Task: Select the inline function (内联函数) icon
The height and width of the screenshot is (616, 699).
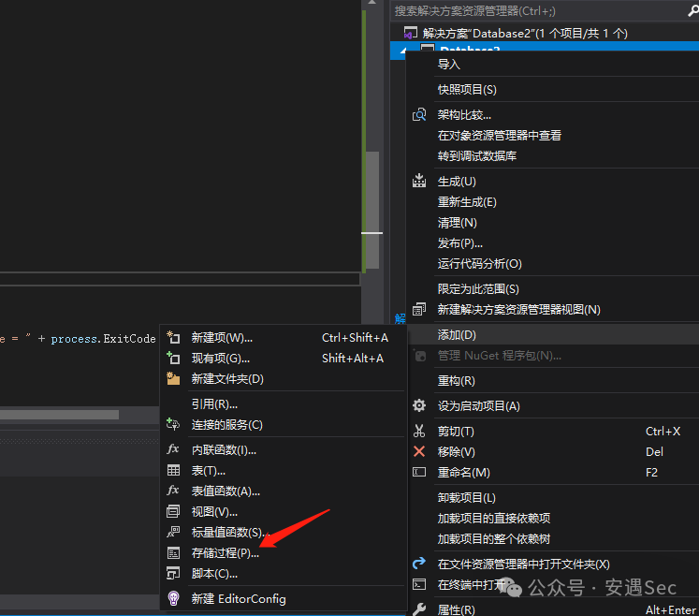Action: coord(173,449)
